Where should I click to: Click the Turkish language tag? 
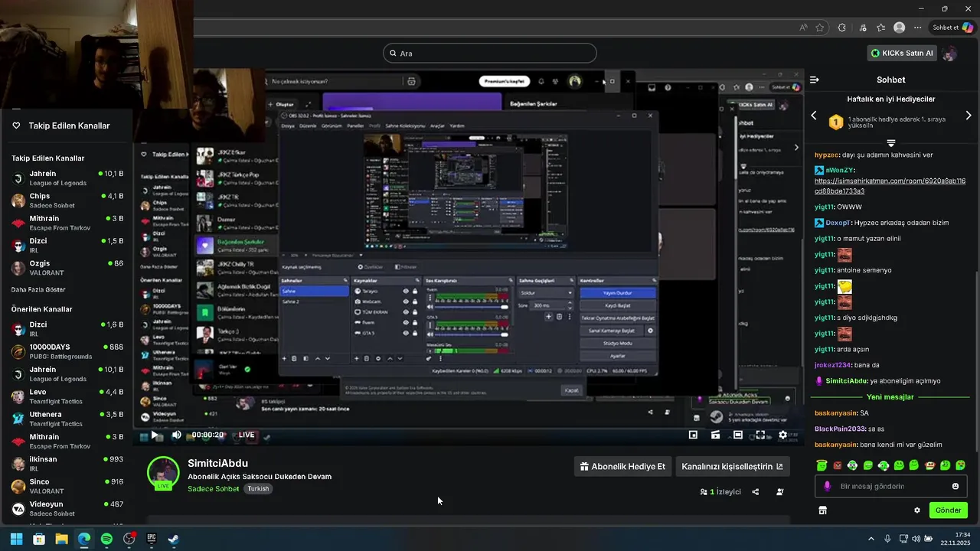pos(258,489)
